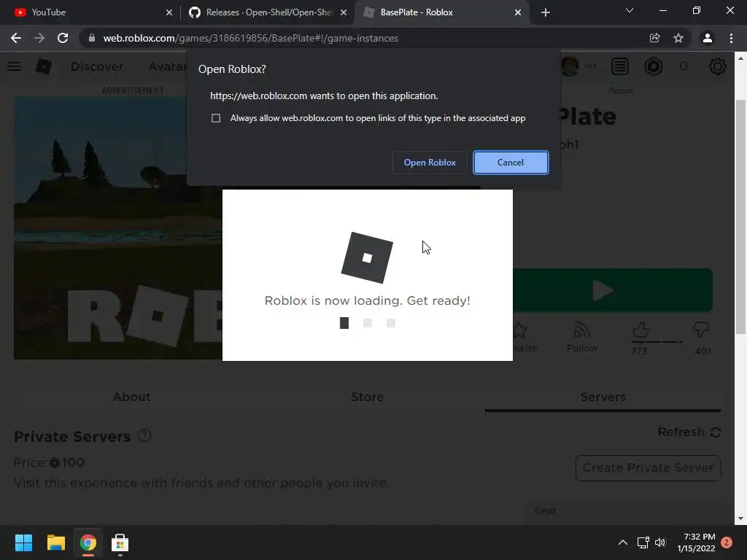Open the Chat bar
Viewport: 747px width, 560px height.
tap(629, 511)
